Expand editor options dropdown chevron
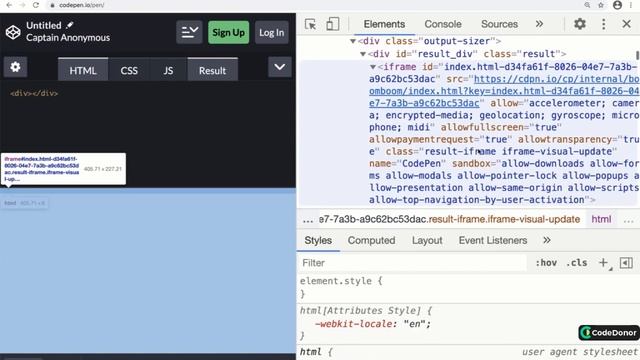The height and width of the screenshot is (360, 640). click(280, 67)
